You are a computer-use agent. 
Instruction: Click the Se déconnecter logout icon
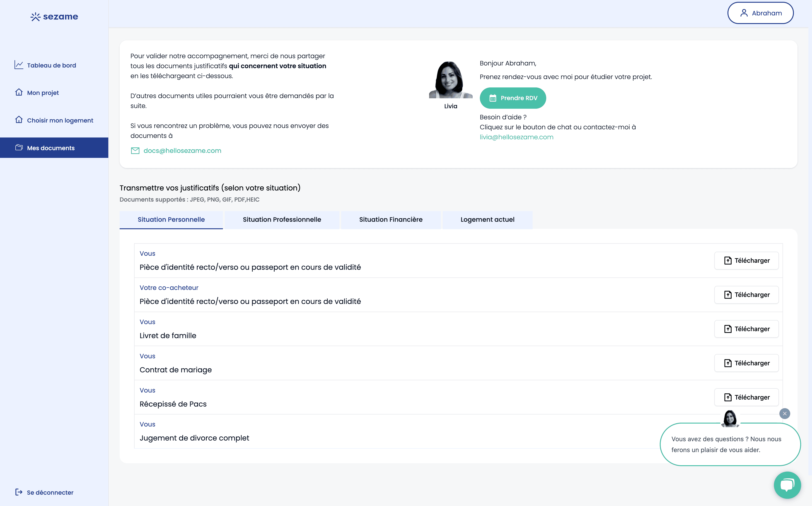pyautogui.click(x=19, y=492)
